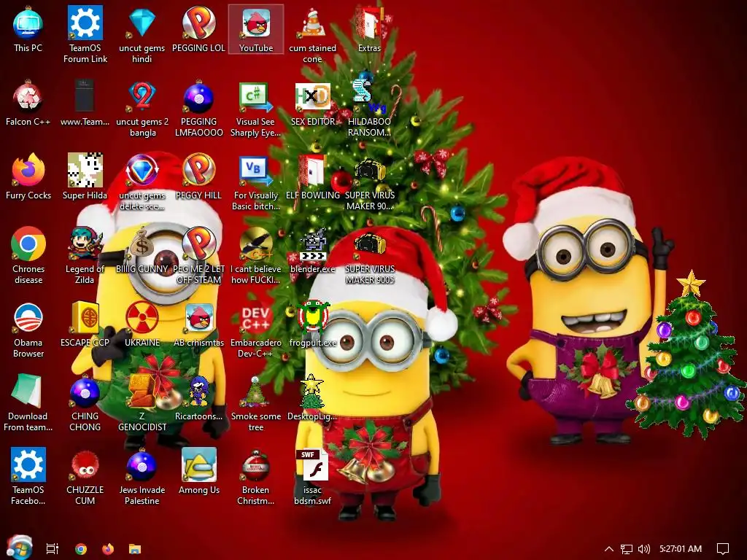The height and width of the screenshot is (560, 747).
Task: Open the TeamOS Forum Link shortcut
Action: pos(85,34)
